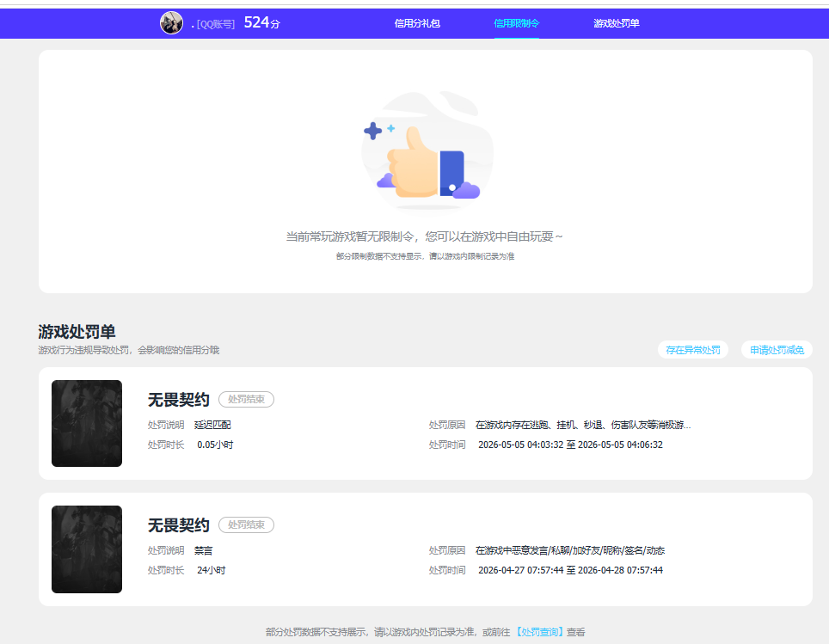The width and height of the screenshot is (829, 644).
Task: Click 处罚结束 badge on the 禁言 record
Action: pyautogui.click(x=246, y=525)
